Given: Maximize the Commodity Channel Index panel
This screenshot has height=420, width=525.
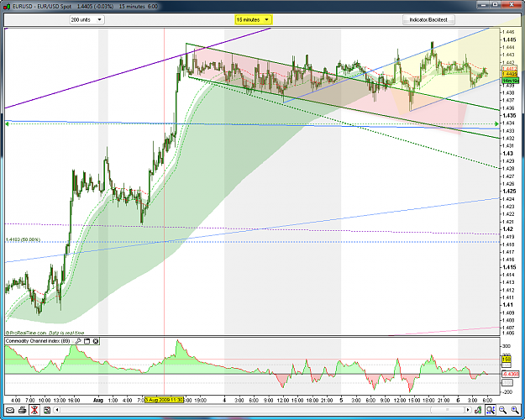Looking at the screenshot, I should [x=87, y=341].
